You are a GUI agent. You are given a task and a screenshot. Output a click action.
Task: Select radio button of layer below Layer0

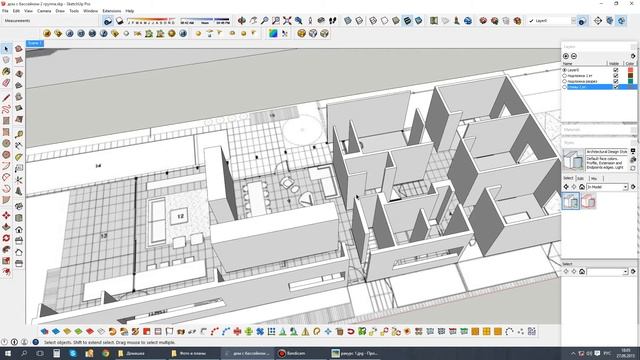pos(565,76)
